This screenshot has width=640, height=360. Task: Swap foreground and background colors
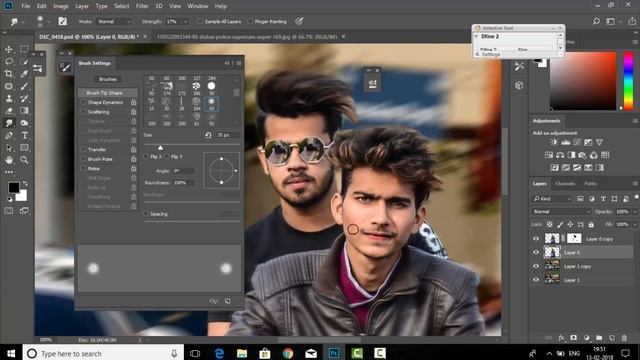[x=25, y=184]
